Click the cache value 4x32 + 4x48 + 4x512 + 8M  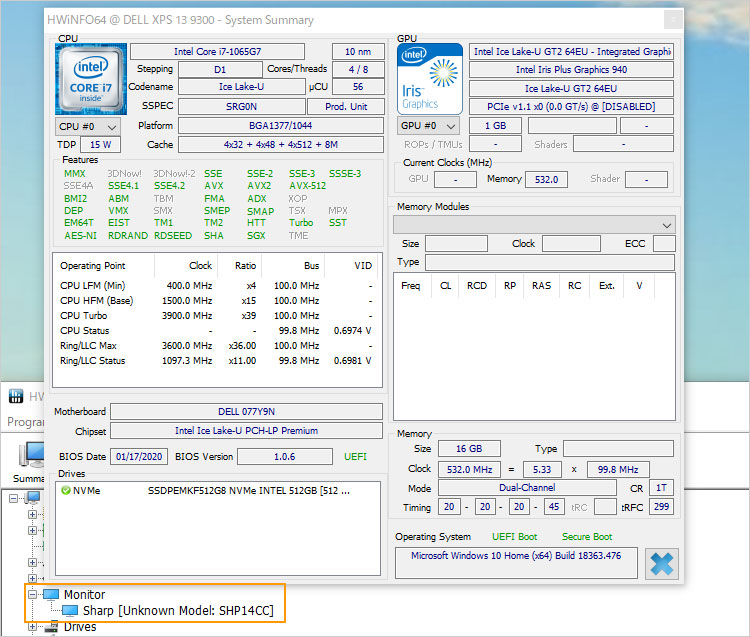pyautogui.click(x=281, y=144)
